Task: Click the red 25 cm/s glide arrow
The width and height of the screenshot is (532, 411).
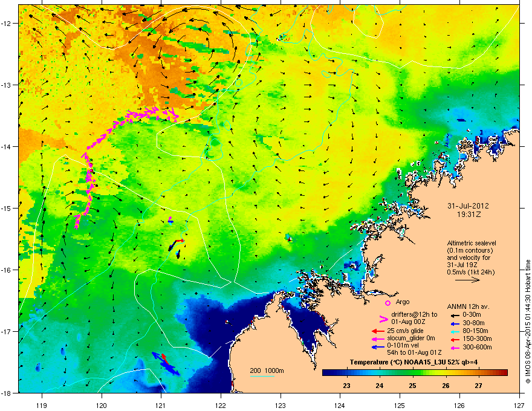Action: tap(378, 331)
